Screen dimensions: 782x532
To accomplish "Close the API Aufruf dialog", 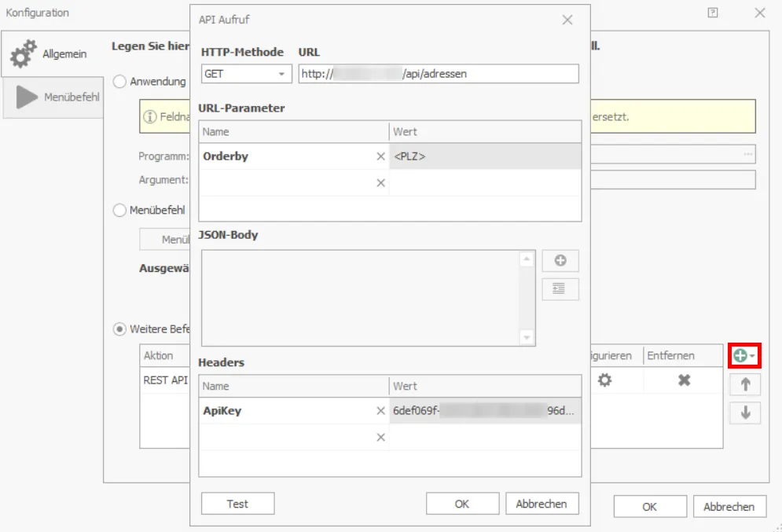I will click(x=567, y=20).
